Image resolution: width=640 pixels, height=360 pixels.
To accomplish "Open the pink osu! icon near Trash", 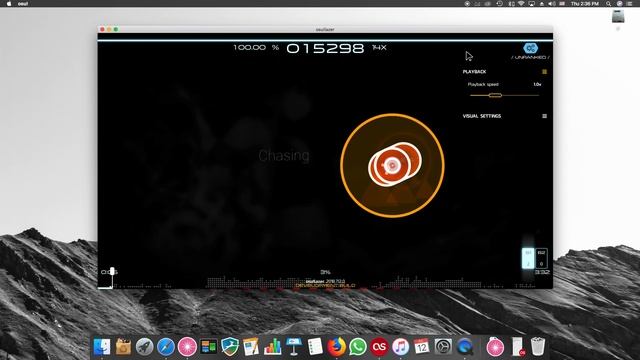I will (x=495, y=347).
